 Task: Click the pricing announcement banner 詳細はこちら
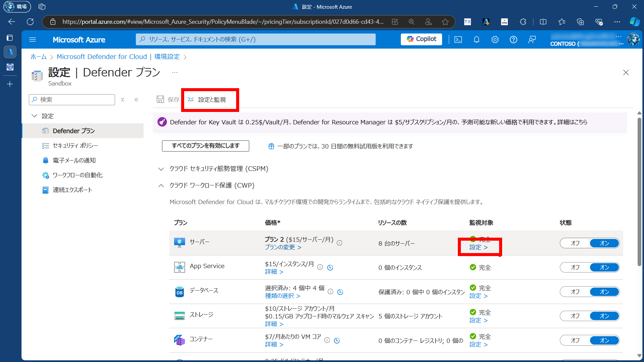click(572, 122)
